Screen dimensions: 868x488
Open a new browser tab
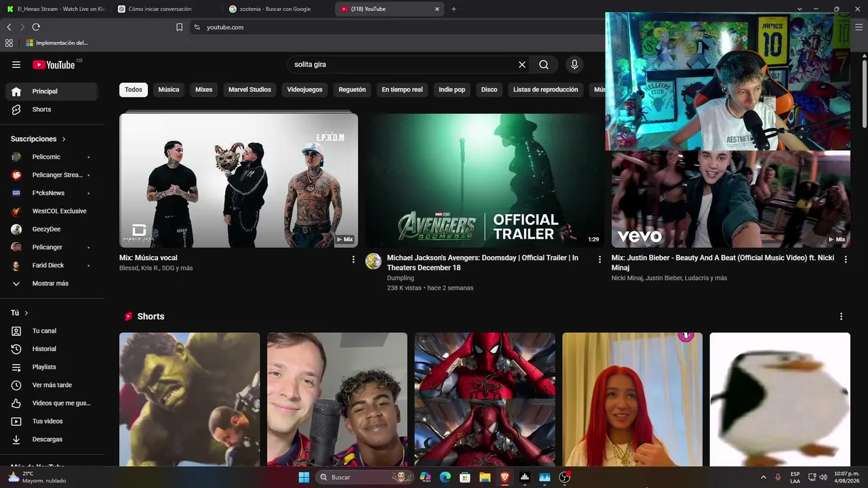454,9
